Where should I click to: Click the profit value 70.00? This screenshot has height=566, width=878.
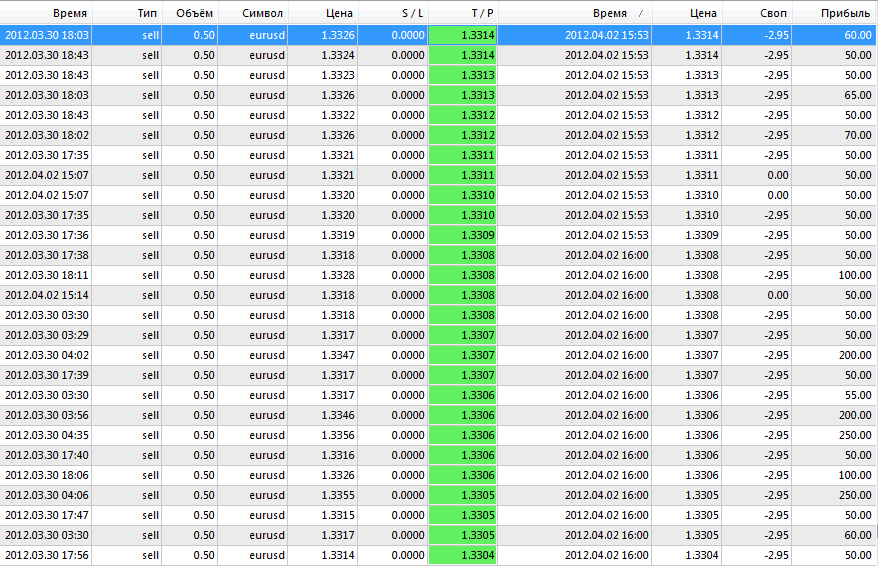tap(858, 135)
